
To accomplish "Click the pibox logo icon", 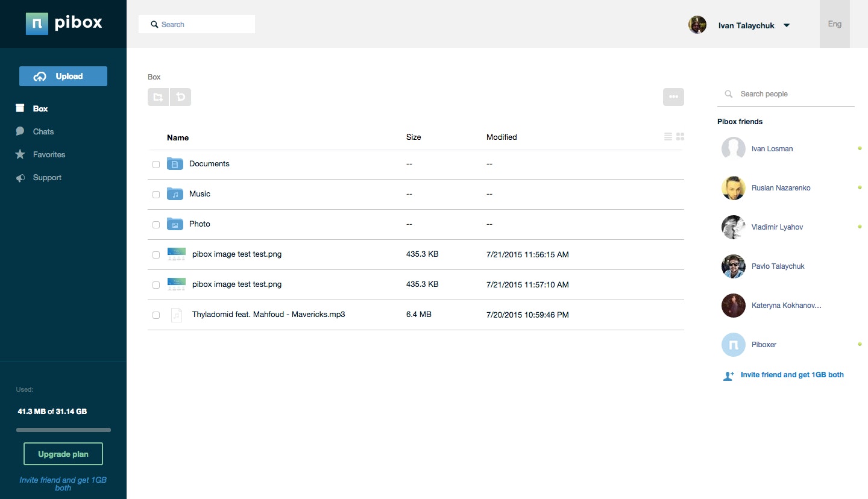I will pos(37,24).
